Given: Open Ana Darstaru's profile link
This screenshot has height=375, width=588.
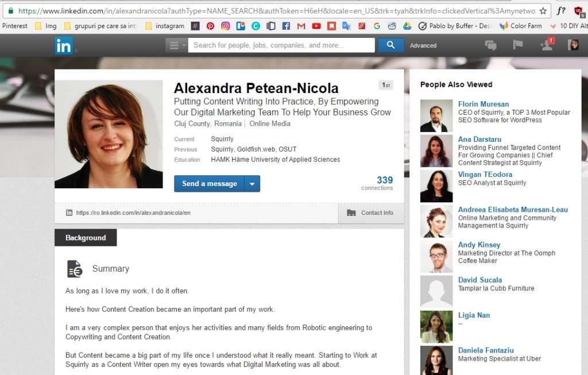Looking at the screenshot, I should pyautogui.click(x=479, y=139).
